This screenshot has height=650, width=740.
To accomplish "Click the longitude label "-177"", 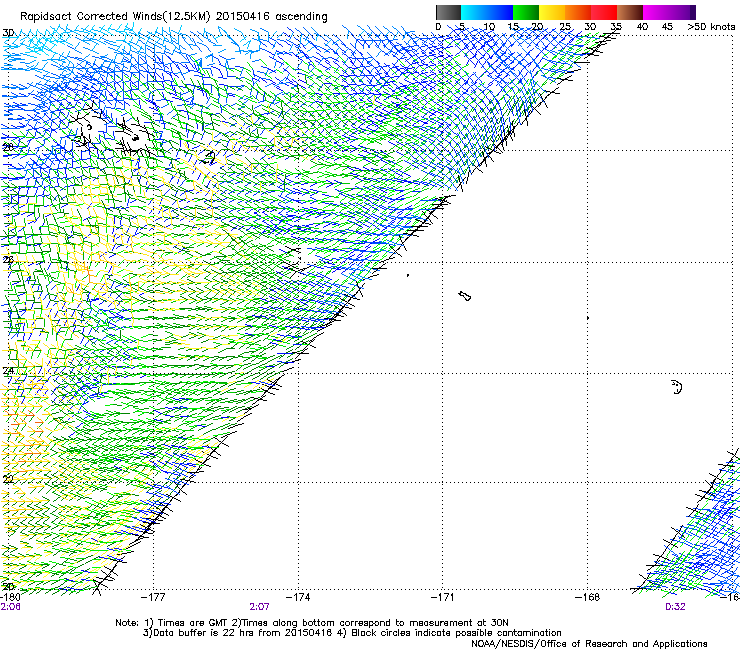I will (x=153, y=598).
